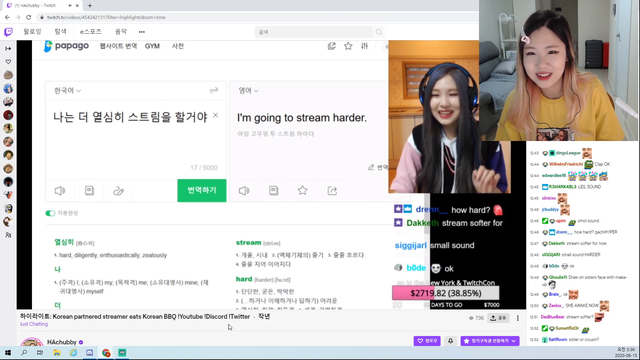Click papago share-page icon in header
Image resolution: width=640 pixels, height=360 pixels.
coord(331,46)
